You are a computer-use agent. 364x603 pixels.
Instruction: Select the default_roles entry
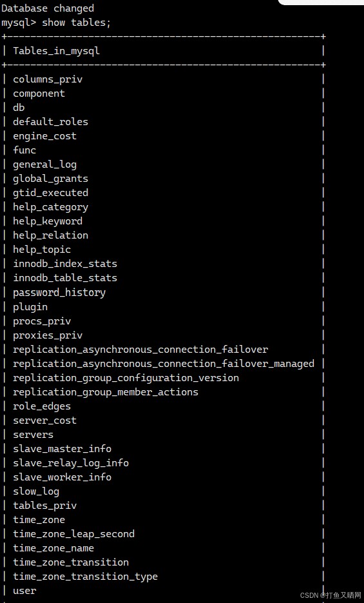click(51, 122)
